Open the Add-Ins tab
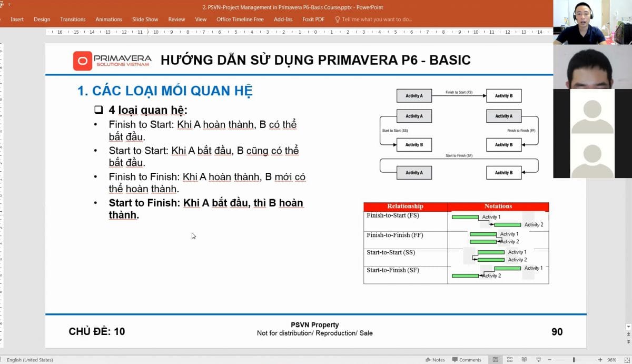 click(283, 19)
